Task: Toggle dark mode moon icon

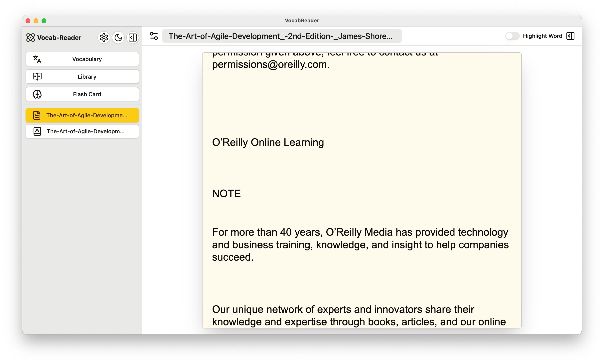Action: point(118,38)
